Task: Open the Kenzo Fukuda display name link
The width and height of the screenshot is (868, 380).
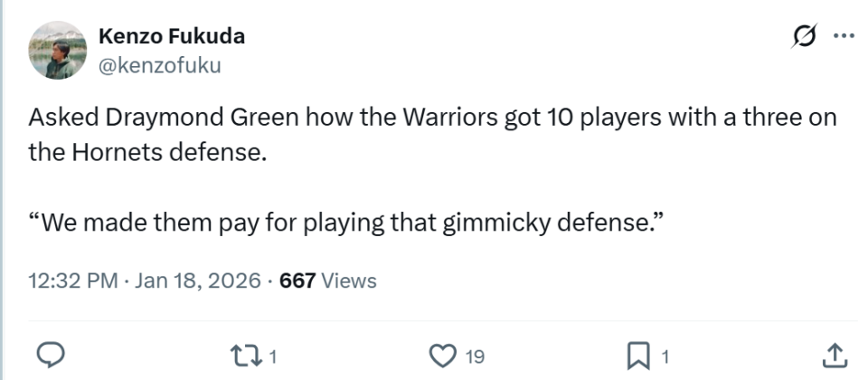Action: click(x=171, y=37)
